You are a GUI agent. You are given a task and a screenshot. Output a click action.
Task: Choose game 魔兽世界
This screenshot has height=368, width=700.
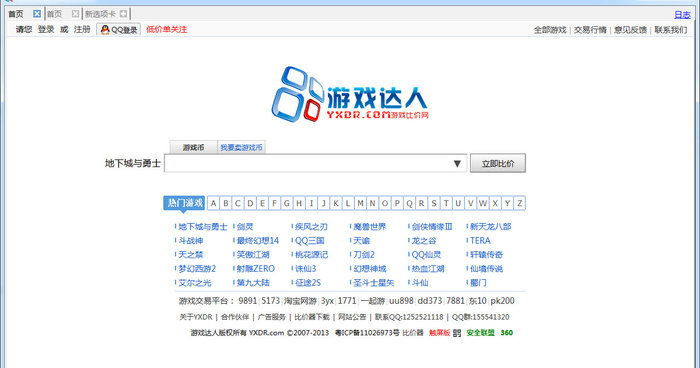click(370, 227)
